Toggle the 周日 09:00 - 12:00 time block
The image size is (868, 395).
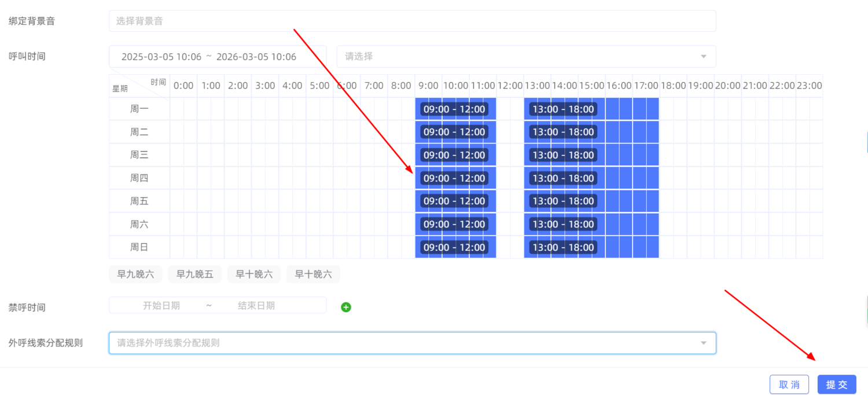454,247
